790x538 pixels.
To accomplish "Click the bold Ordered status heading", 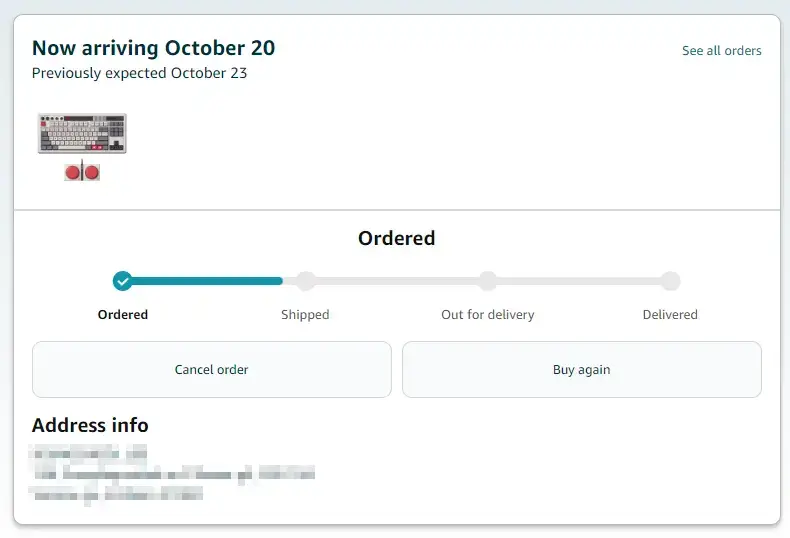I will pyautogui.click(x=397, y=238).
